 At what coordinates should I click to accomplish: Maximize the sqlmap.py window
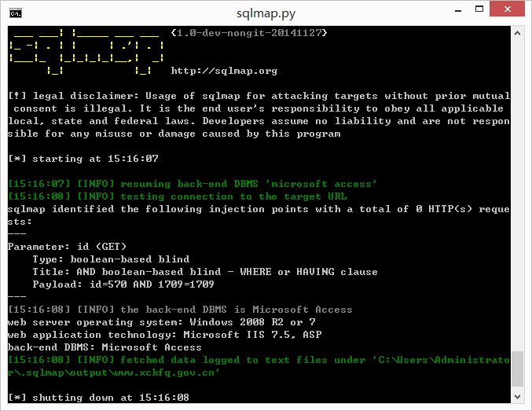click(479, 9)
